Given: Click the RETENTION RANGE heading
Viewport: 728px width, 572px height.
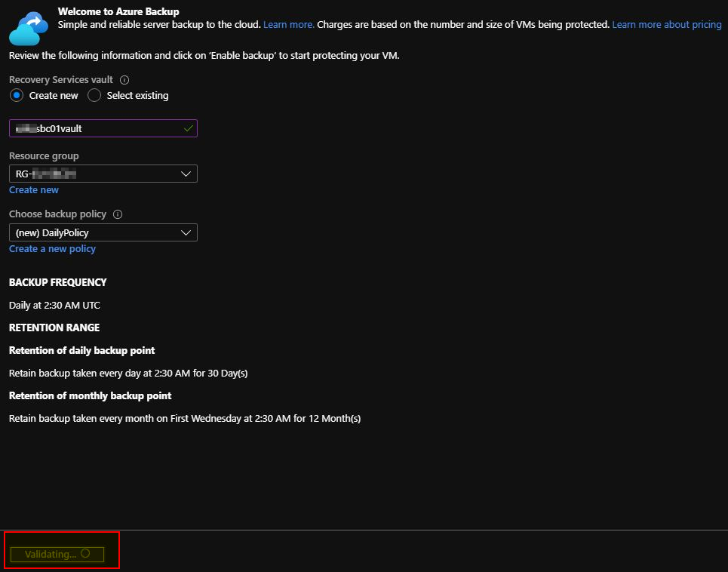Looking at the screenshot, I should (54, 328).
